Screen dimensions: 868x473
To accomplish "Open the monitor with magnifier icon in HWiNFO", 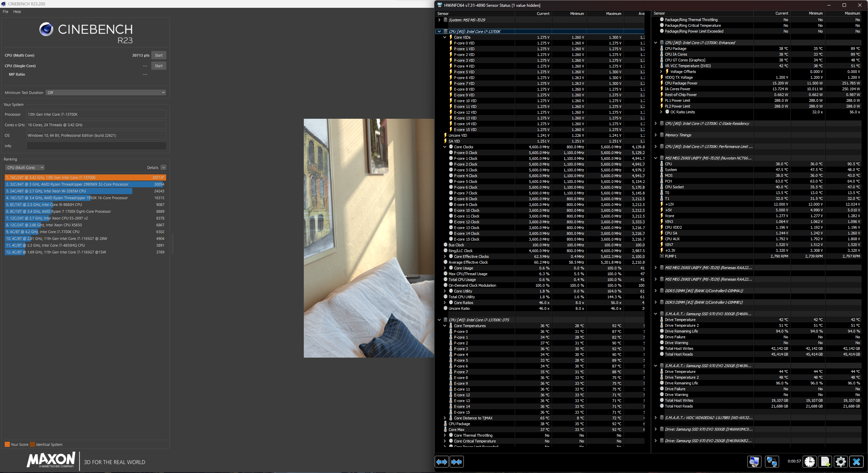I will pos(754,462).
